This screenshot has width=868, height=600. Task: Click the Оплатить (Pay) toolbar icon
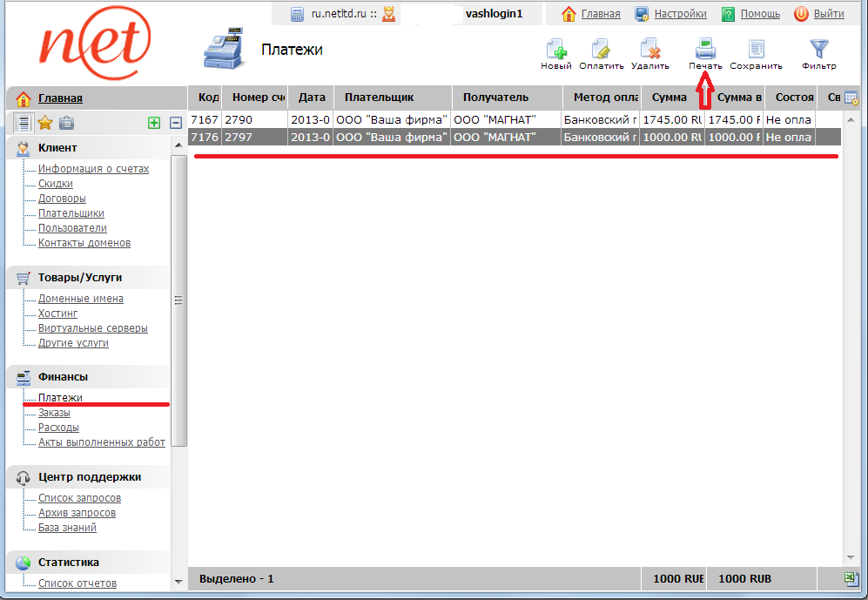pos(602,50)
